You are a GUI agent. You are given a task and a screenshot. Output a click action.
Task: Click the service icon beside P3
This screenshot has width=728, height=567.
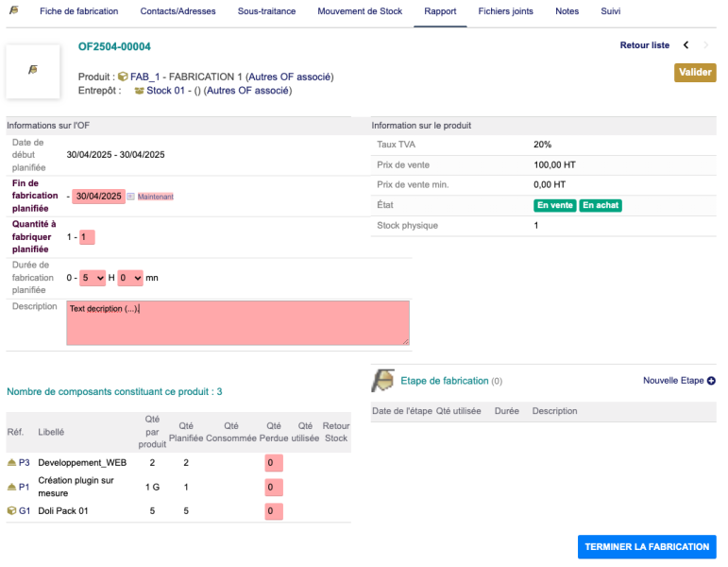point(11,463)
